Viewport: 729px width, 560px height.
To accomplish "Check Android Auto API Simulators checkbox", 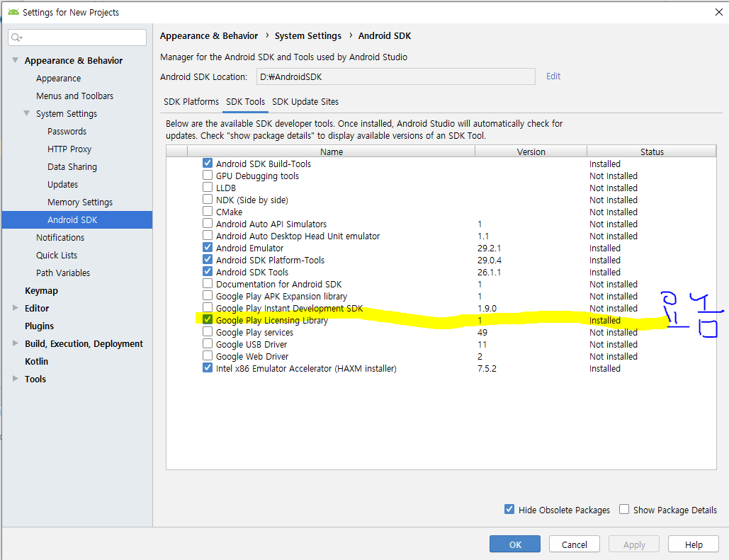I will (208, 224).
